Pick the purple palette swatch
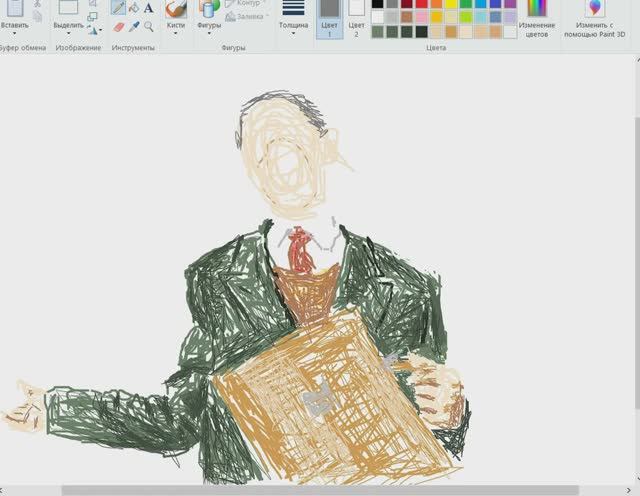 pos(510,4)
